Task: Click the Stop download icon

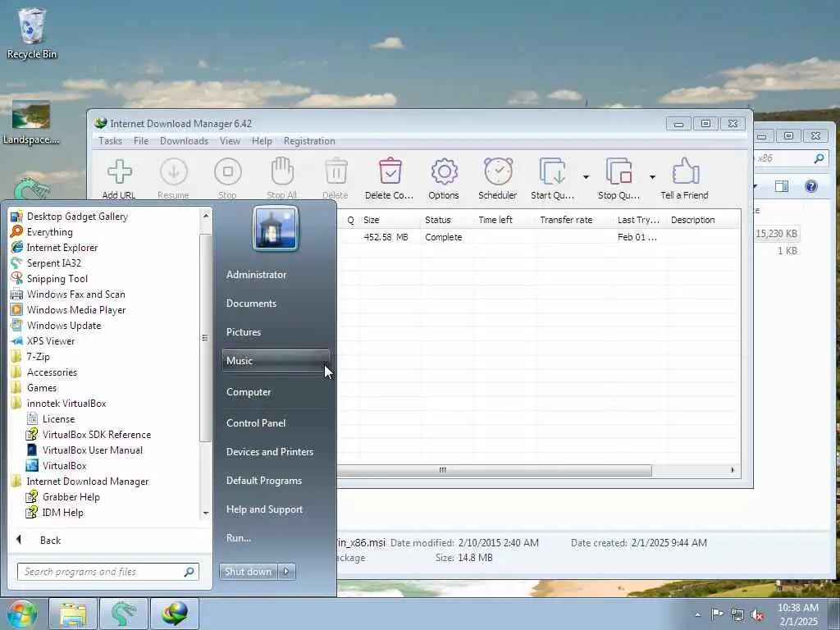Action: (x=228, y=172)
